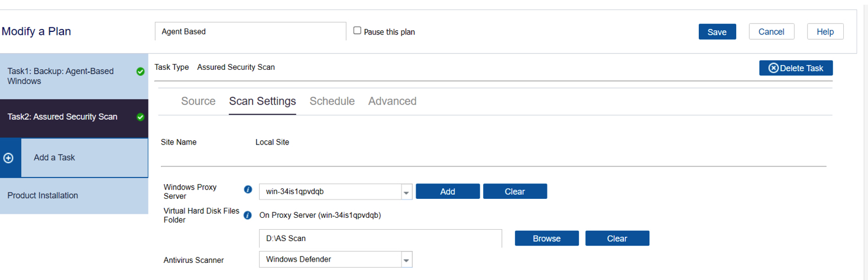
Task: Click the X icon in Delete Task button
Action: click(x=773, y=68)
